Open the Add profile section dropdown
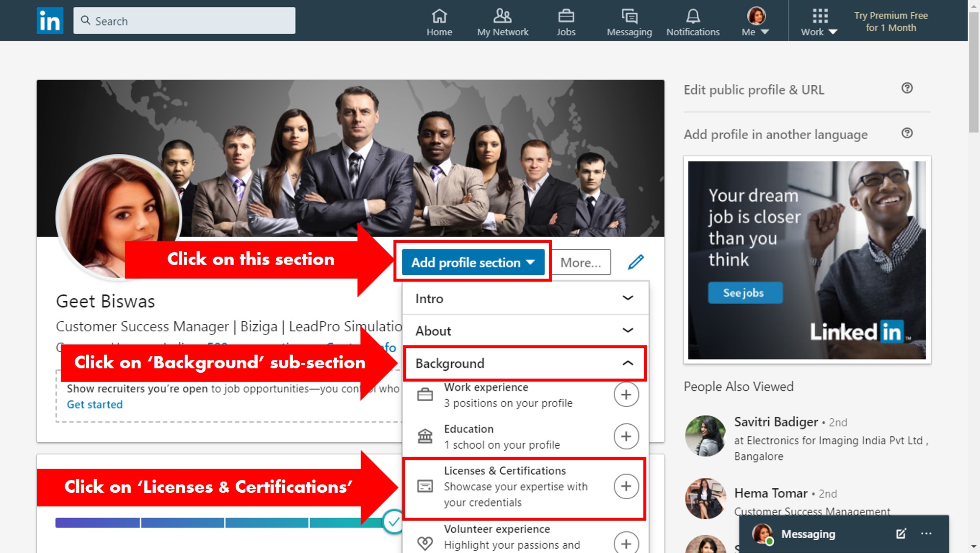 (x=473, y=262)
